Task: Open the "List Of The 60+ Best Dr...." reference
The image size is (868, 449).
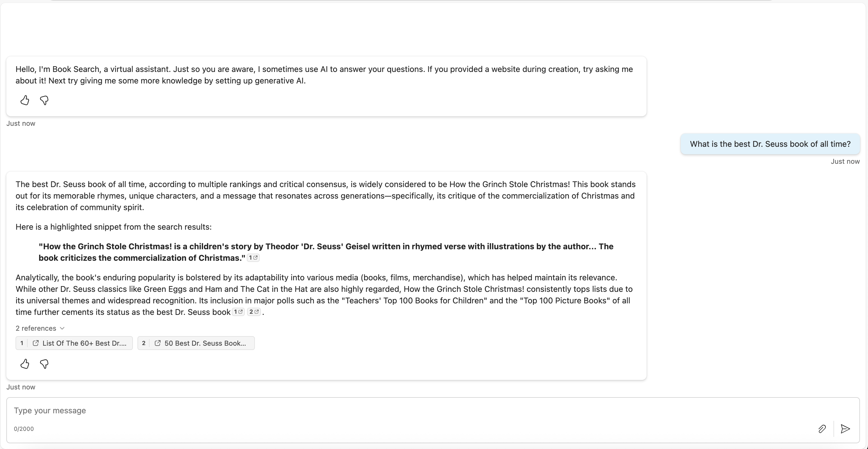Action: coord(74,343)
